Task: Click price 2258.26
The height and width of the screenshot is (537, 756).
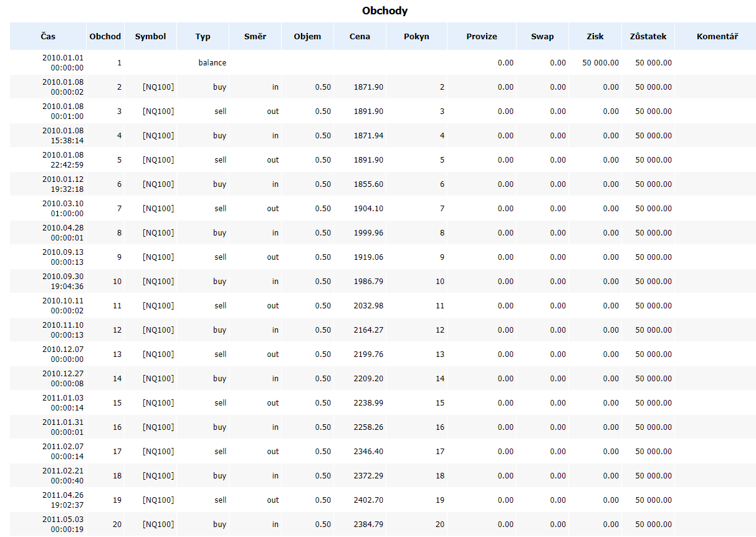Action: pyautogui.click(x=368, y=427)
